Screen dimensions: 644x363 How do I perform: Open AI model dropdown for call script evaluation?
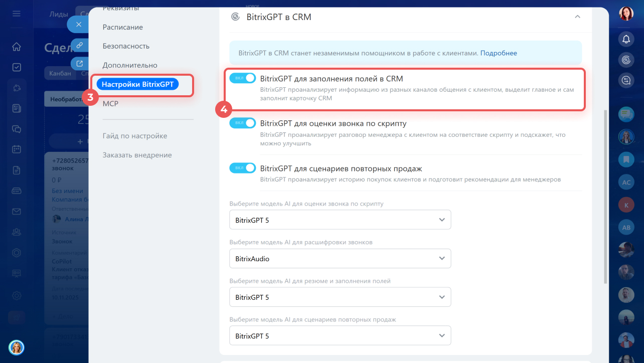pyautogui.click(x=340, y=220)
